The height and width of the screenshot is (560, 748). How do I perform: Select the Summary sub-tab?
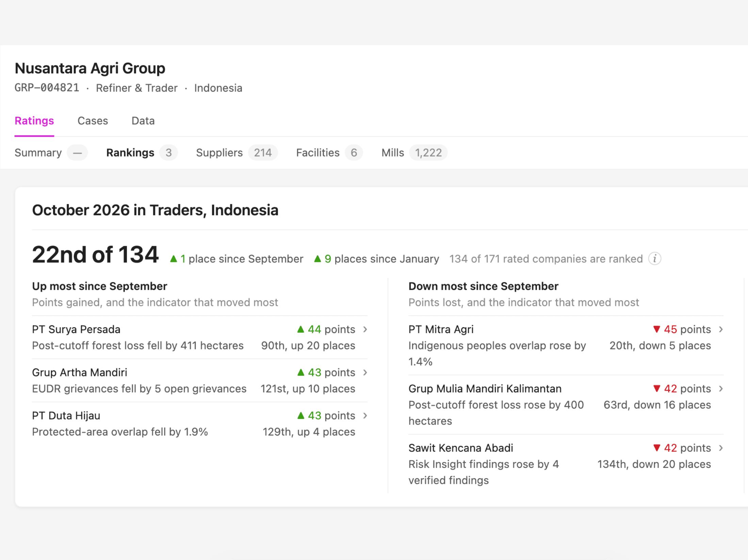(51, 153)
